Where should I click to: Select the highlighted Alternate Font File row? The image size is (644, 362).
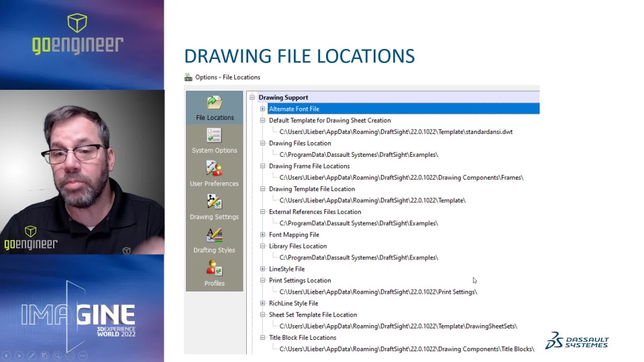point(403,109)
